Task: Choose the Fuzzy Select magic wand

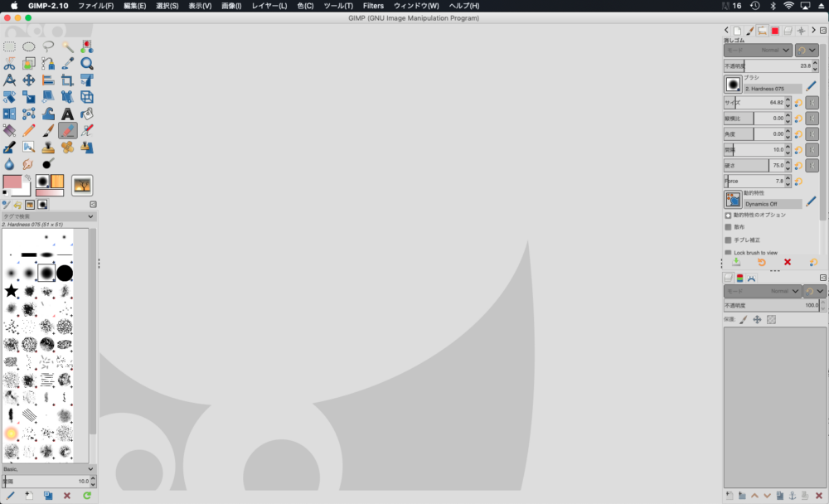Action: coord(67,47)
